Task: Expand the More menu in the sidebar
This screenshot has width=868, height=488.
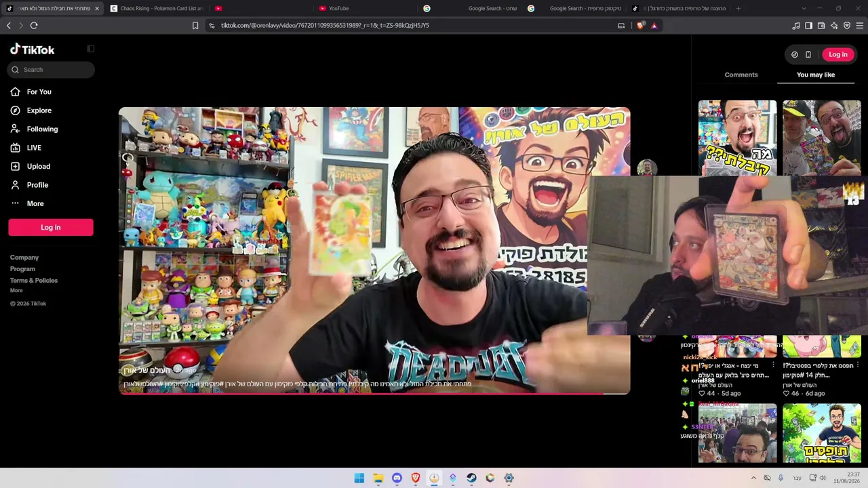Action: point(35,203)
